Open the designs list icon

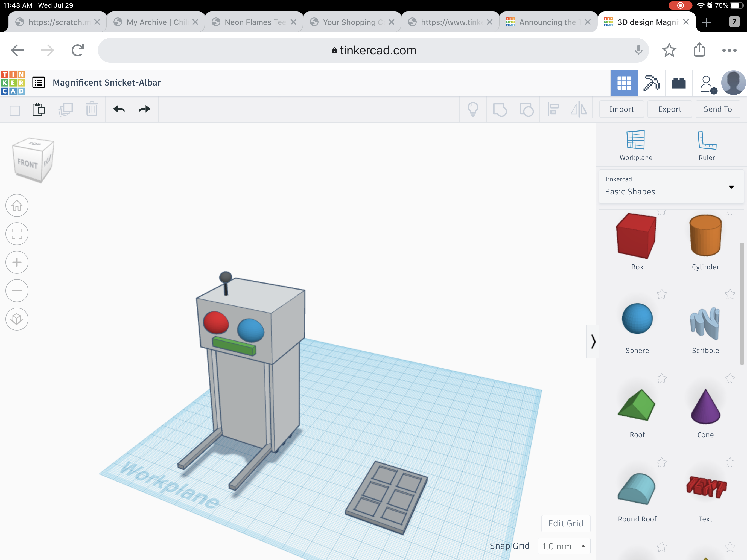point(39,82)
